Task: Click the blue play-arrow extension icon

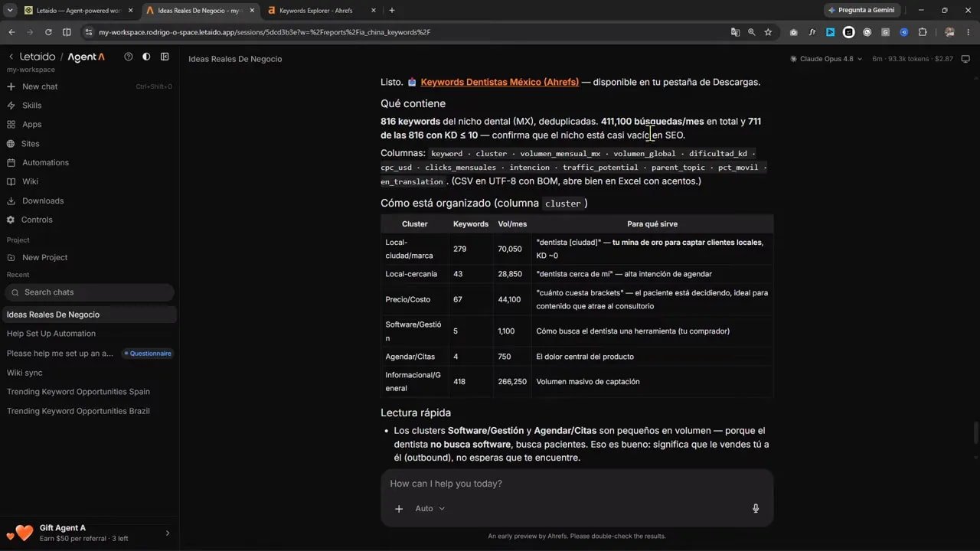Action: click(x=830, y=32)
